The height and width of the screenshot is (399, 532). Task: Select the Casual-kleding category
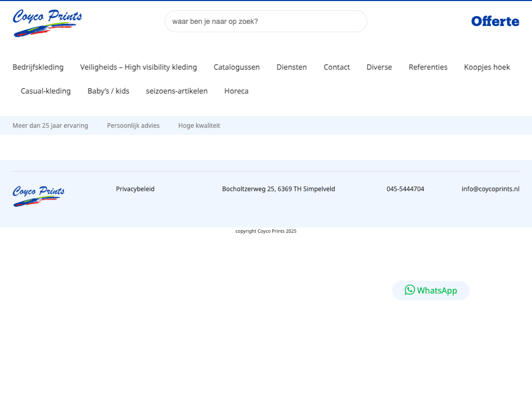click(46, 91)
